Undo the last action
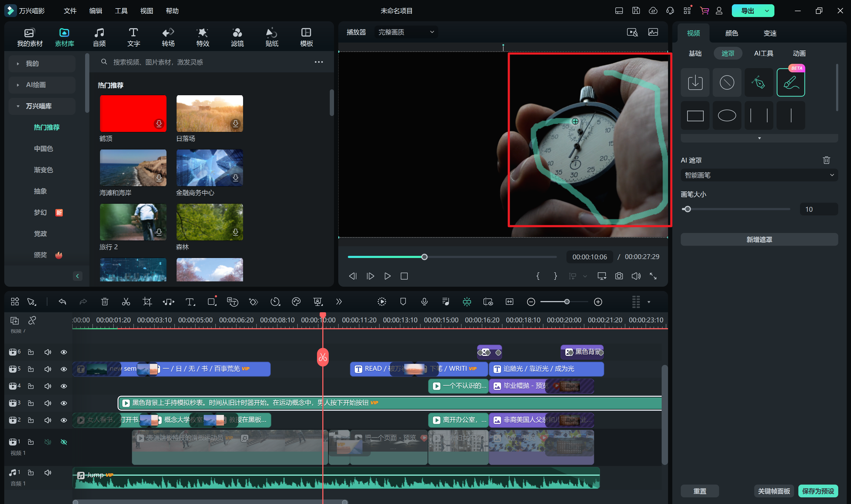This screenshot has width=851, height=504. [62, 302]
